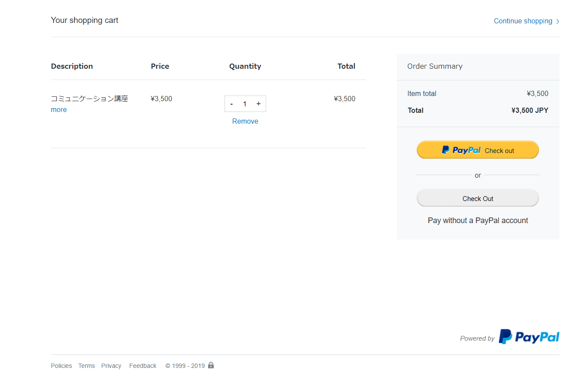Click the padlock security icon in footer
This screenshot has width=588, height=380.
(x=211, y=365)
